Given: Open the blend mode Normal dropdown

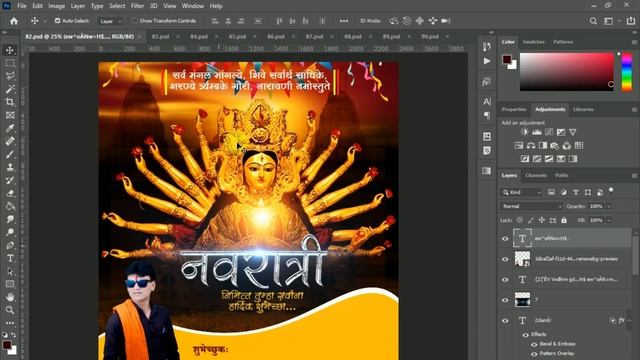Looking at the screenshot, I should [x=532, y=207].
